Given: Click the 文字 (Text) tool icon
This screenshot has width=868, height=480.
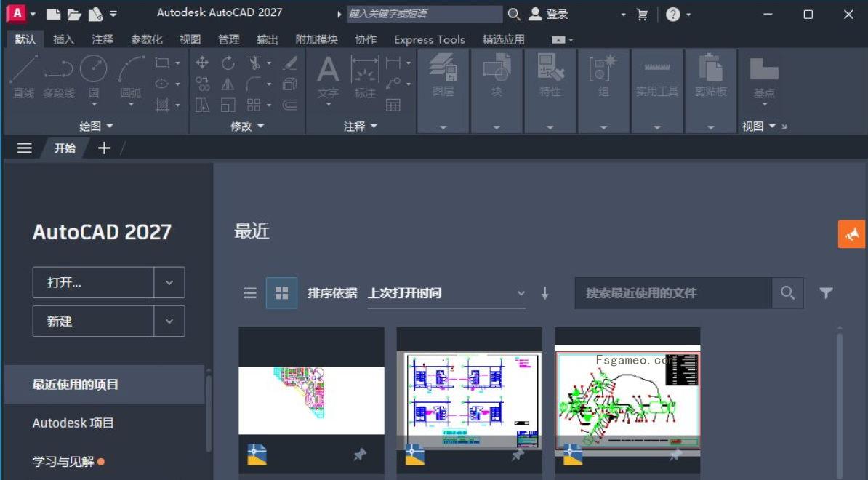Looking at the screenshot, I should [x=327, y=76].
